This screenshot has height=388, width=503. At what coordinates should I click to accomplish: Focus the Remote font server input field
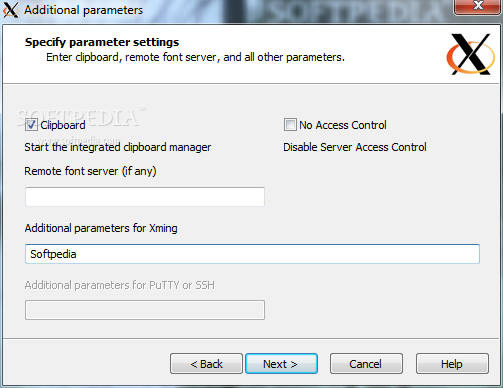click(x=145, y=197)
